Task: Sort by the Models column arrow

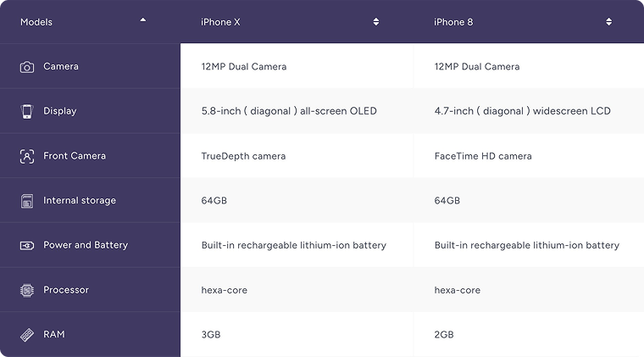Action: coord(142,20)
